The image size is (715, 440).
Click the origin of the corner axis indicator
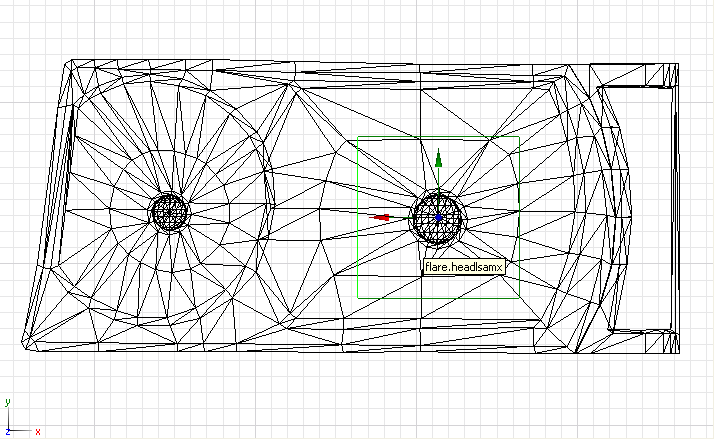(9, 430)
